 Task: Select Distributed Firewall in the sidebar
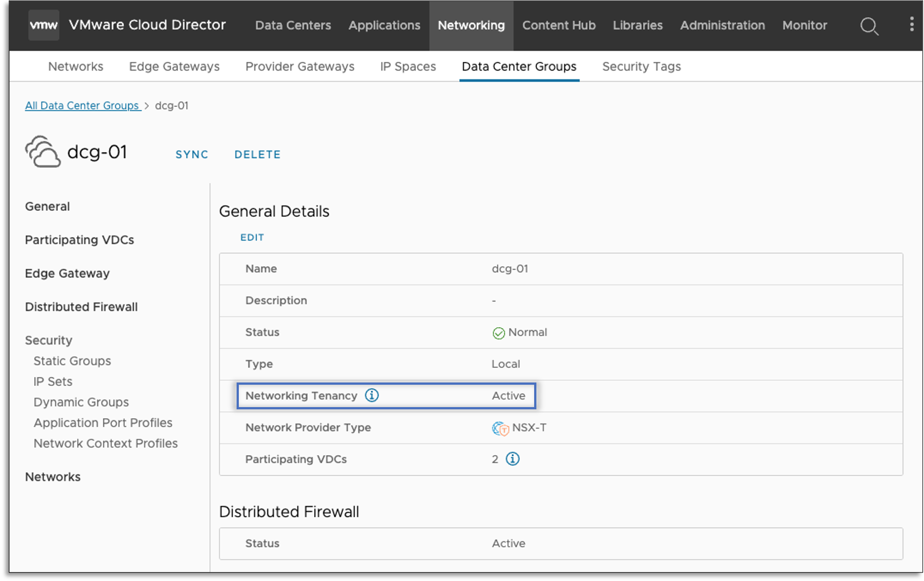coord(81,307)
